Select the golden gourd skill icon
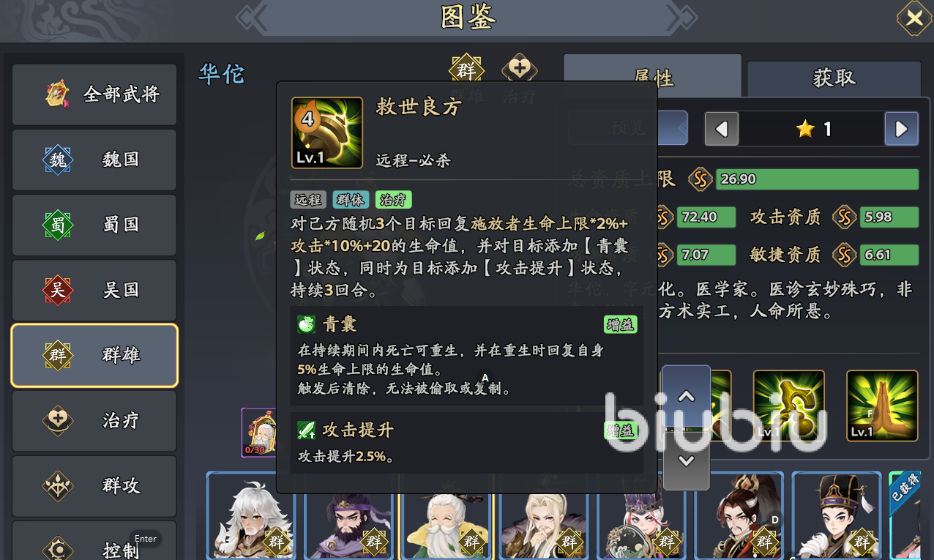The width and height of the screenshot is (934, 560). 789,406
